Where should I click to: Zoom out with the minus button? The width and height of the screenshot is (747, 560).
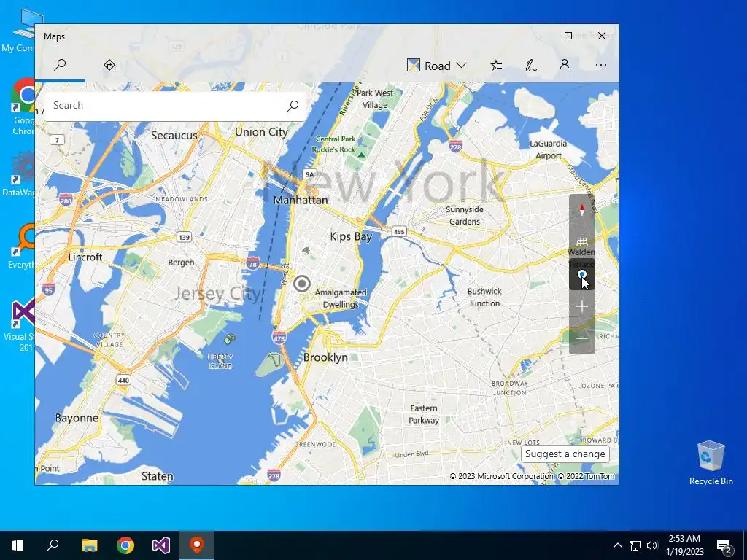(x=581, y=338)
